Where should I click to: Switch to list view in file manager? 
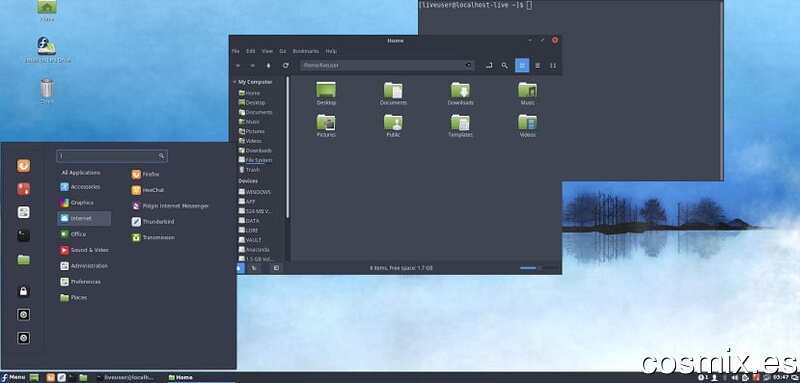(537, 65)
